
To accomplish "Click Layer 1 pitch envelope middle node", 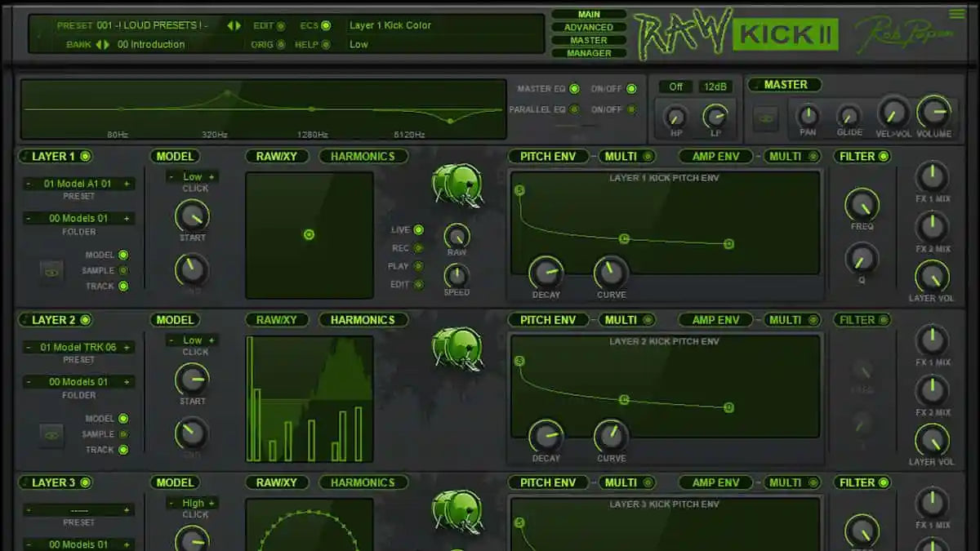I will click(x=624, y=238).
